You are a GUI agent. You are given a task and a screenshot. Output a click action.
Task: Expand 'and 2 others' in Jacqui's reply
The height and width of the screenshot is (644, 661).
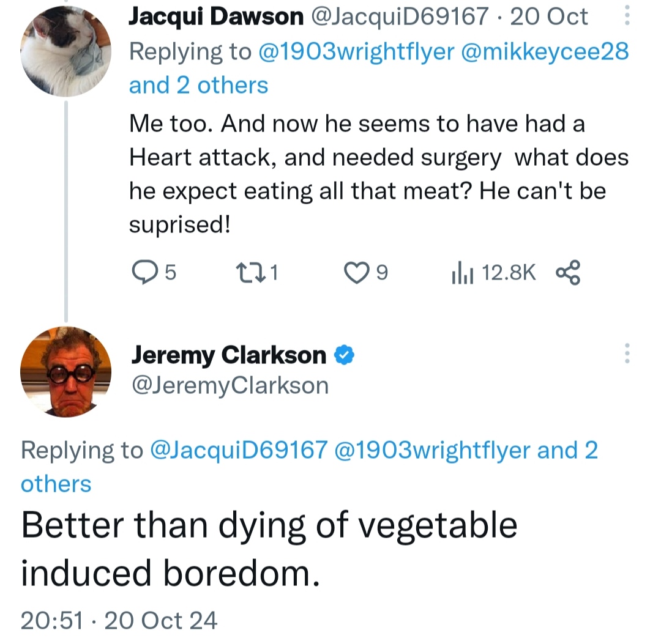(x=198, y=85)
